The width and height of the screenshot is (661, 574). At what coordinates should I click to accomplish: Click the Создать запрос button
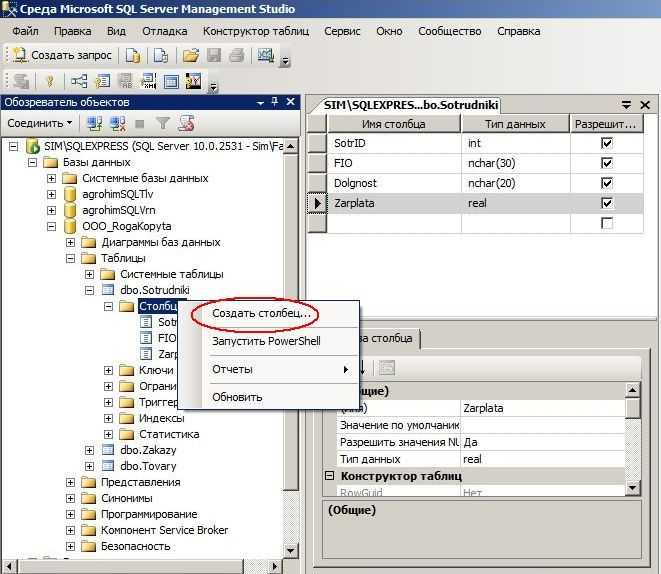point(62,56)
